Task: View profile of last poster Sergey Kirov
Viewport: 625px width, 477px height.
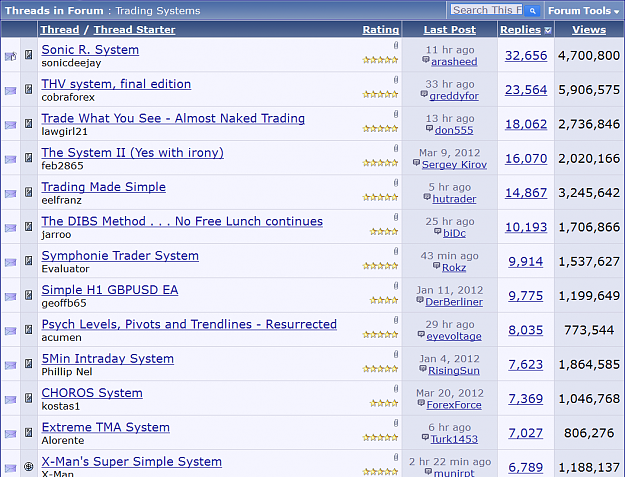Action: click(454, 165)
